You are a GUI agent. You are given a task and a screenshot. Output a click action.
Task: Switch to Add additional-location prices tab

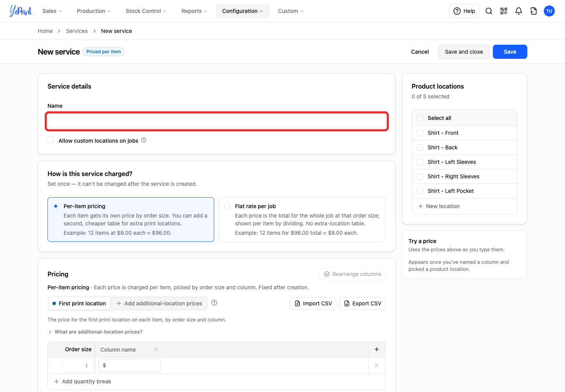159,303
